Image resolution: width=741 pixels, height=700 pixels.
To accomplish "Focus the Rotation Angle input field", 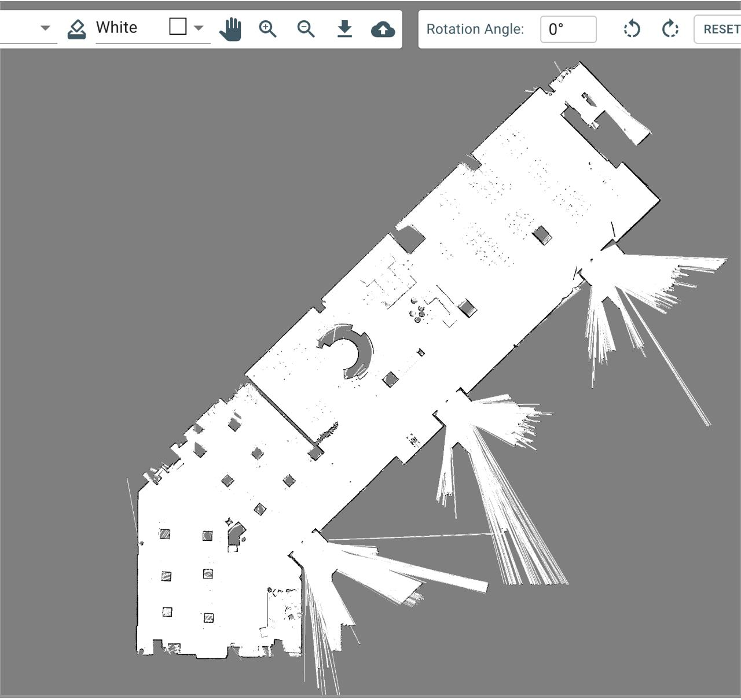I will pyautogui.click(x=568, y=29).
